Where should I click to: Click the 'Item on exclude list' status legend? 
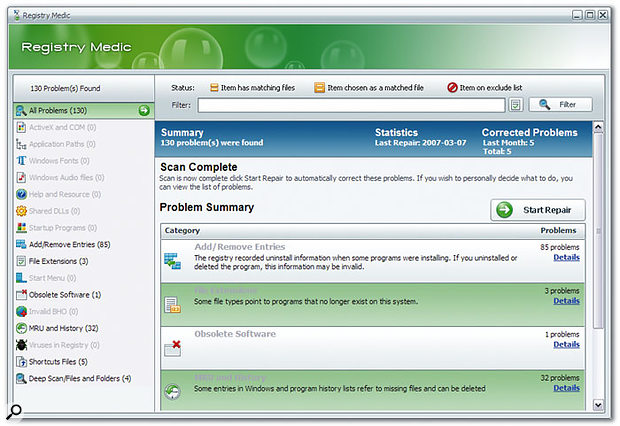tap(485, 88)
